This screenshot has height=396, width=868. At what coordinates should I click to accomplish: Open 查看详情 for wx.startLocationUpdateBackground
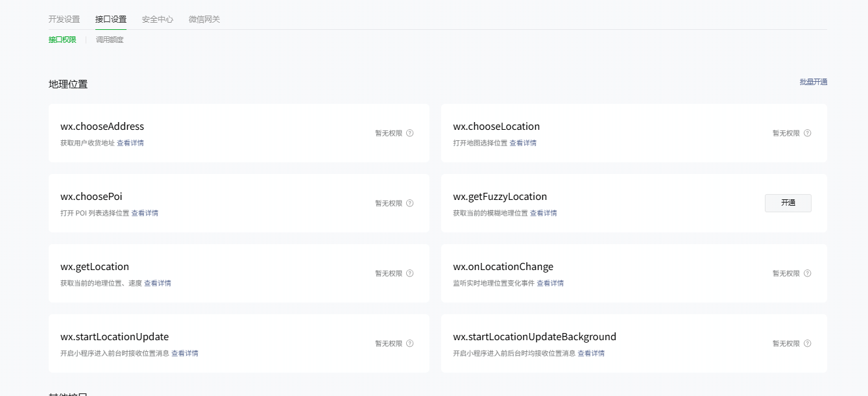[591, 353]
